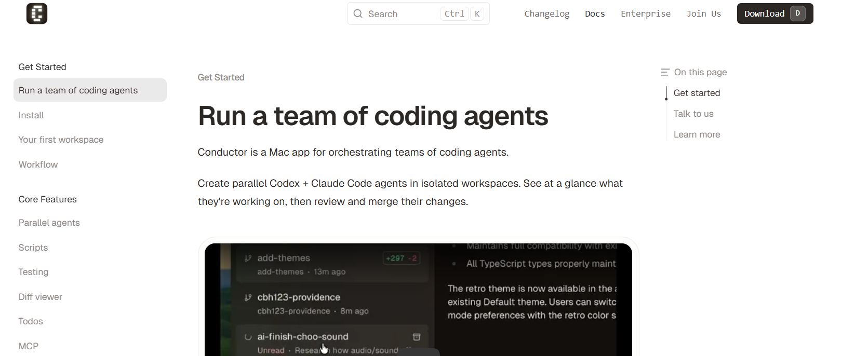Click the D shortcut badge on Download
This screenshot has height=356, width=868.
click(797, 13)
